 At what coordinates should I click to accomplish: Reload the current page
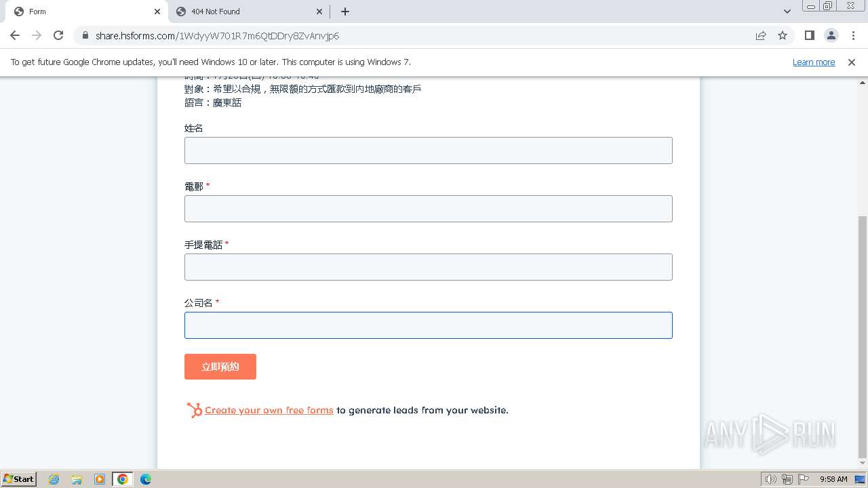58,35
